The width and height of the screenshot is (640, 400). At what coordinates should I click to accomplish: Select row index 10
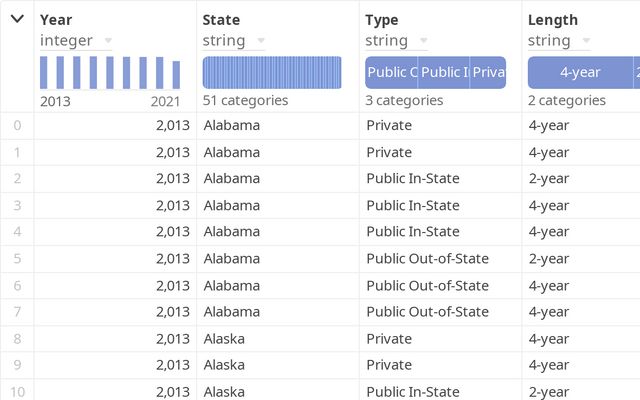click(16, 391)
